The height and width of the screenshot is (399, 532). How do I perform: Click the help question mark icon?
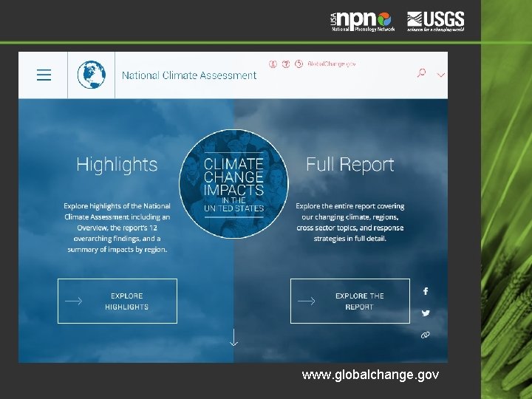286,64
